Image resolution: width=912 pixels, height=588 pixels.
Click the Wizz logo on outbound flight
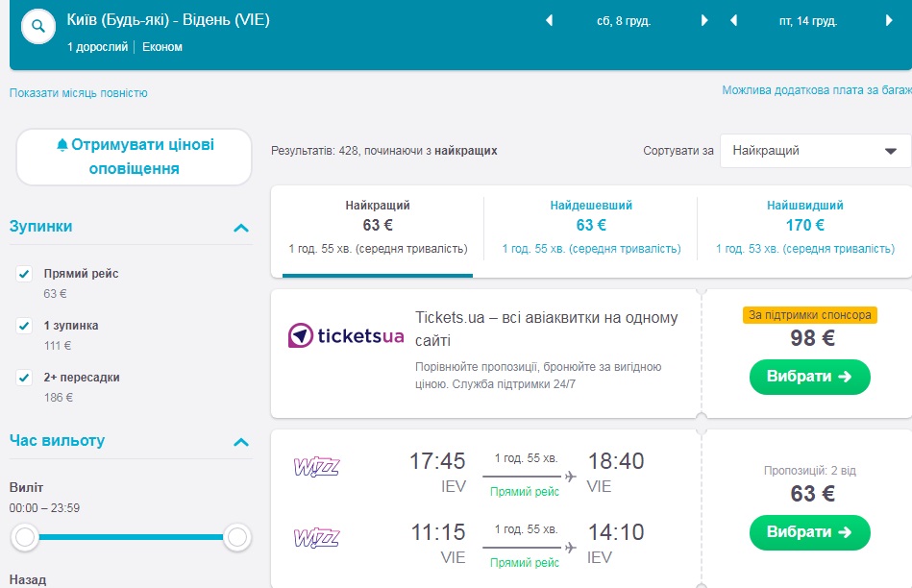coord(316,468)
